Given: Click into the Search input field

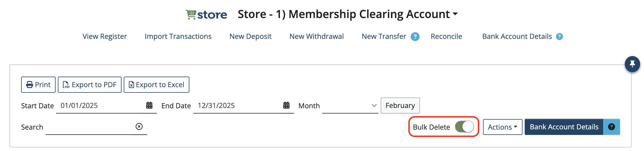Looking at the screenshot, I should coord(88,127).
